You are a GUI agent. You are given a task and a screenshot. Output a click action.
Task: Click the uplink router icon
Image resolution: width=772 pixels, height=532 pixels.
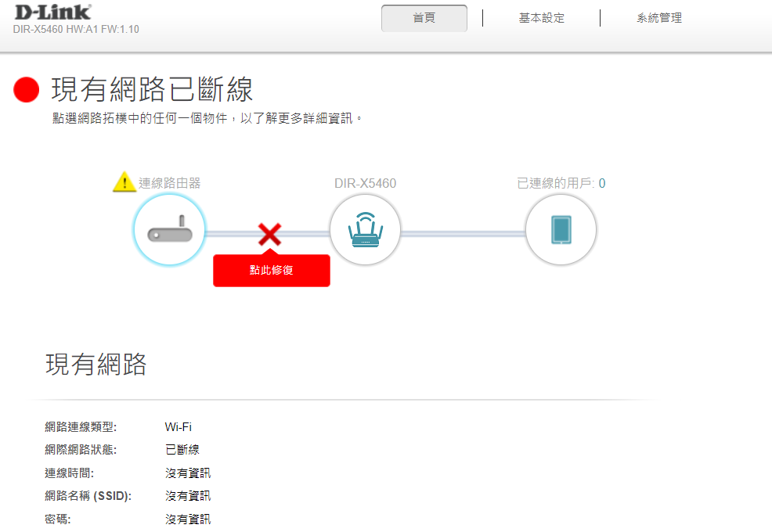pyautogui.click(x=169, y=232)
